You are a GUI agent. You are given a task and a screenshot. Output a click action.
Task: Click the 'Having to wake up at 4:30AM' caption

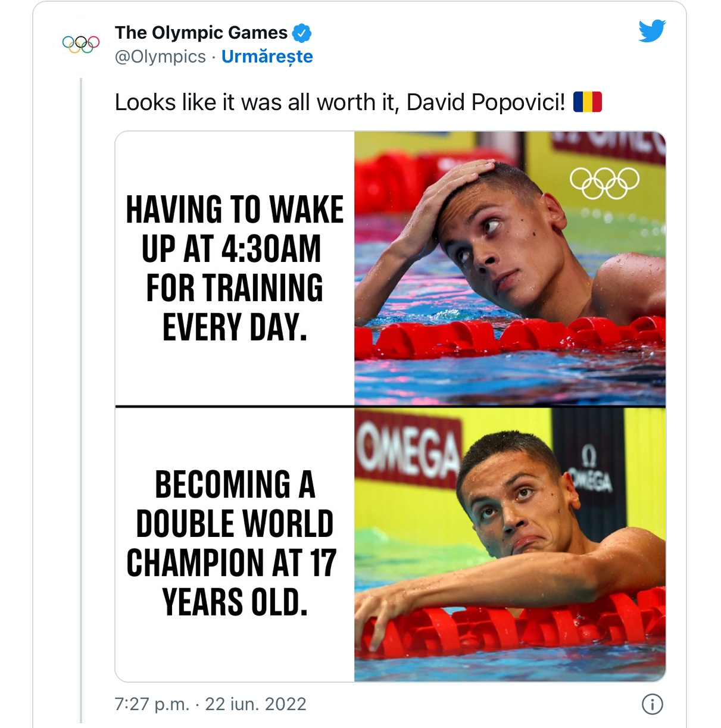tap(235, 268)
